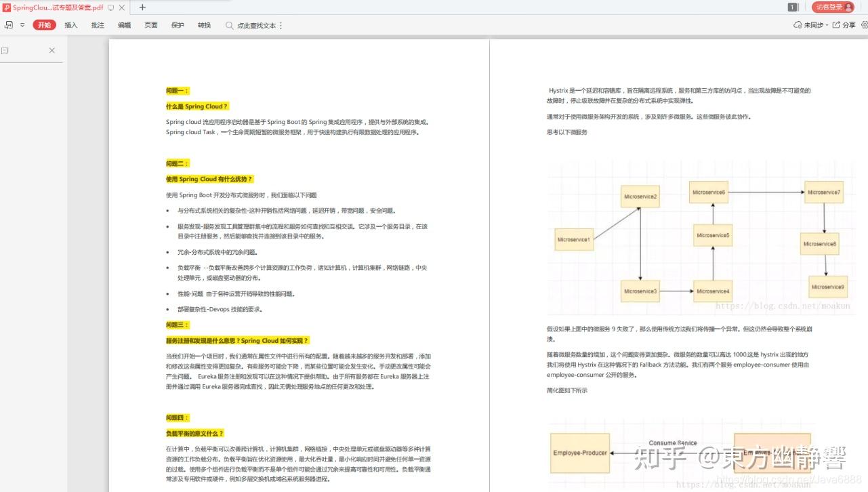Screen dimensions: 868x492
Task: Add a new tab with plus button
Action: tap(142, 7)
